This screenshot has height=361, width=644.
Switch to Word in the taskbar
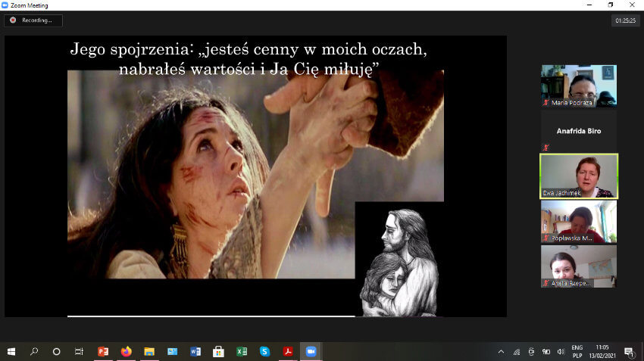click(195, 352)
